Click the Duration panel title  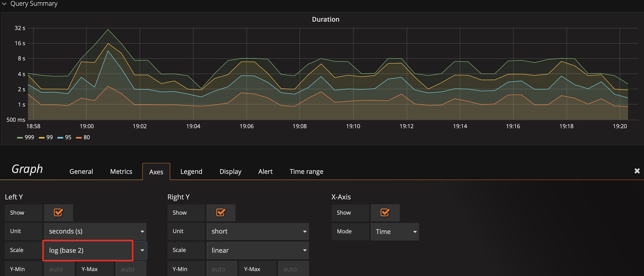(326, 19)
